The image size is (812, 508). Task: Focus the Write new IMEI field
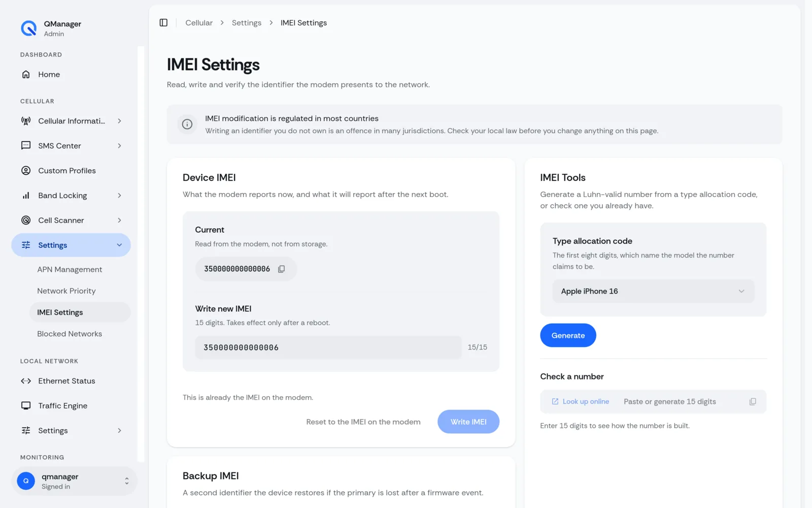click(x=328, y=347)
